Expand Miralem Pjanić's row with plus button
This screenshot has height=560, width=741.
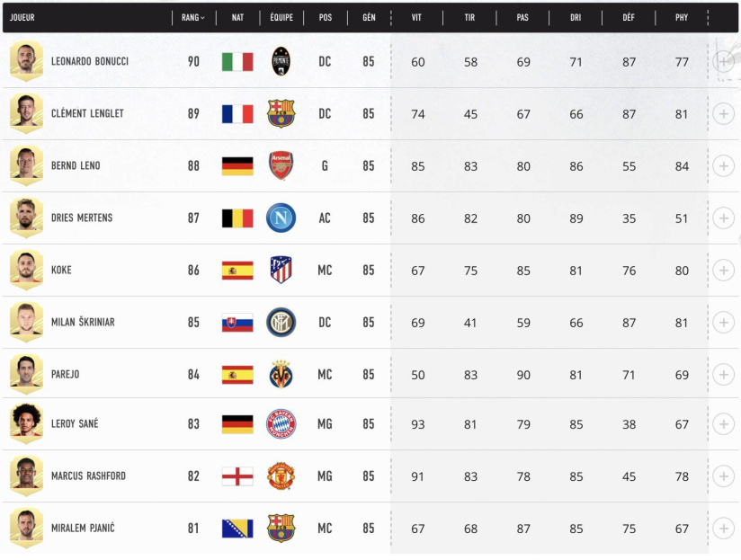point(722,529)
